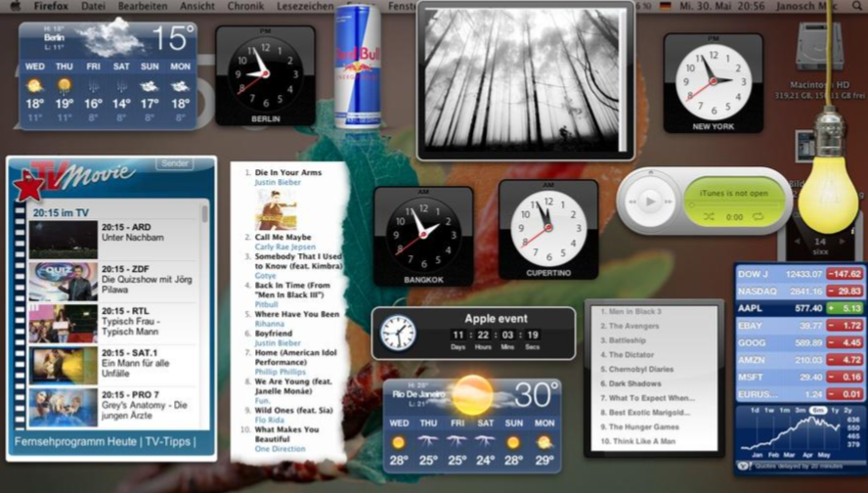Click the German flag input source icon
The image size is (868, 493).
[x=666, y=6]
